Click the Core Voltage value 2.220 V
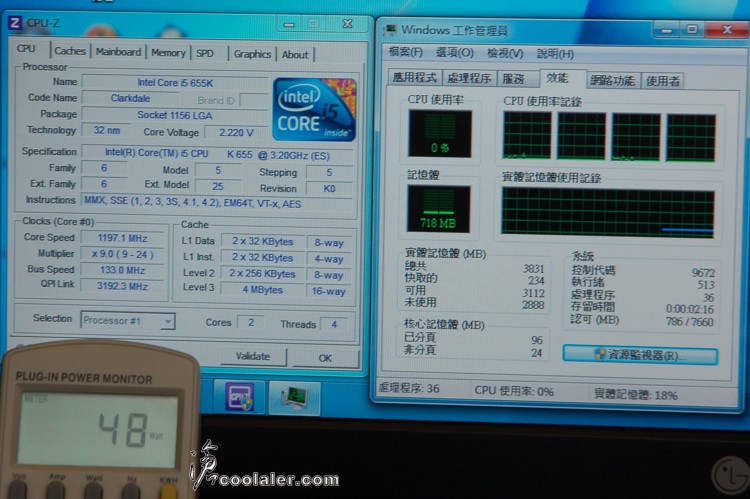750x499 pixels. coord(236,133)
